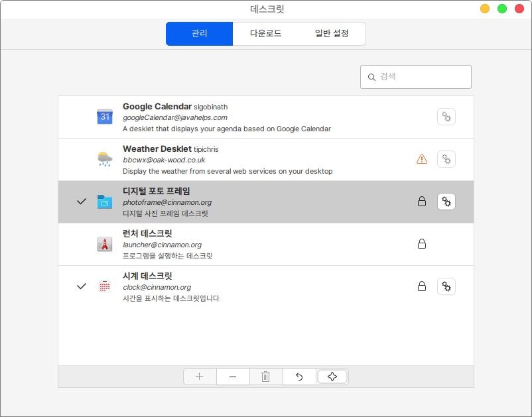Click the plus button to add desklet
532x417 pixels.
pyautogui.click(x=200, y=377)
